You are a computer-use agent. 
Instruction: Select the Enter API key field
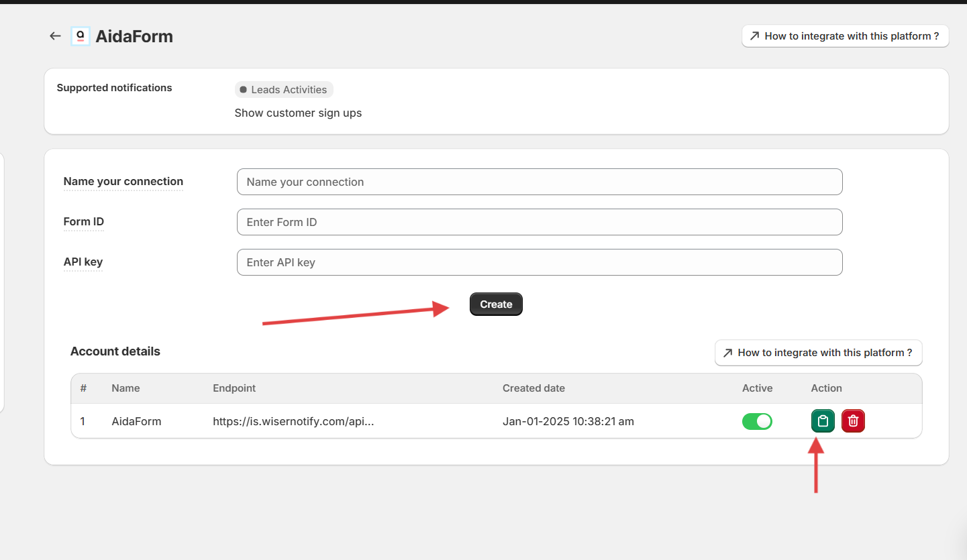(x=539, y=262)
